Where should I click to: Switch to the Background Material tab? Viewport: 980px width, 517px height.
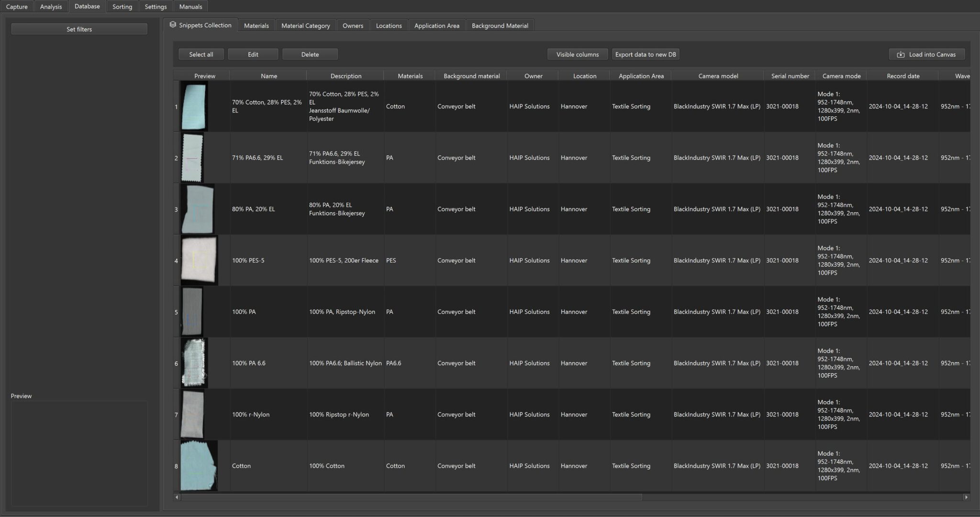pyautogui.click(x=500, y=26)
